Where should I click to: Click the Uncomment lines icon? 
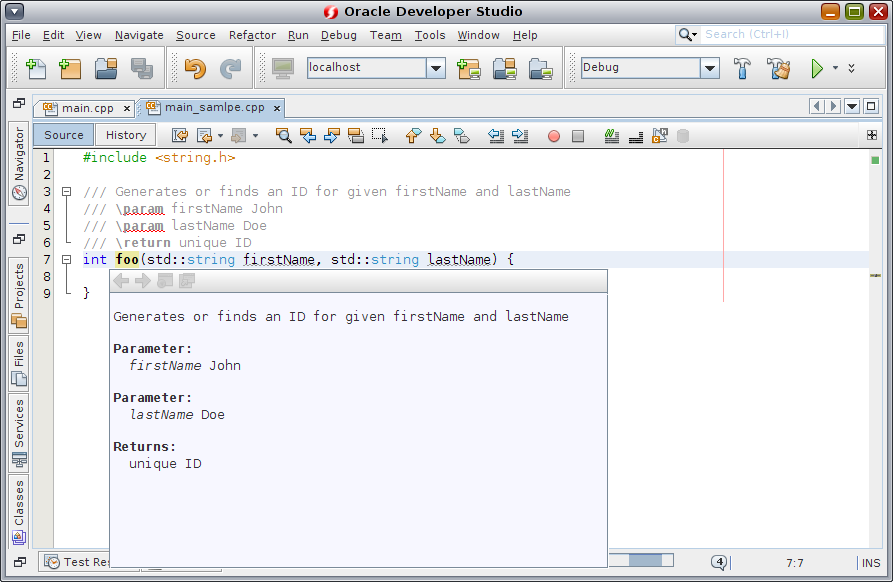636,136
